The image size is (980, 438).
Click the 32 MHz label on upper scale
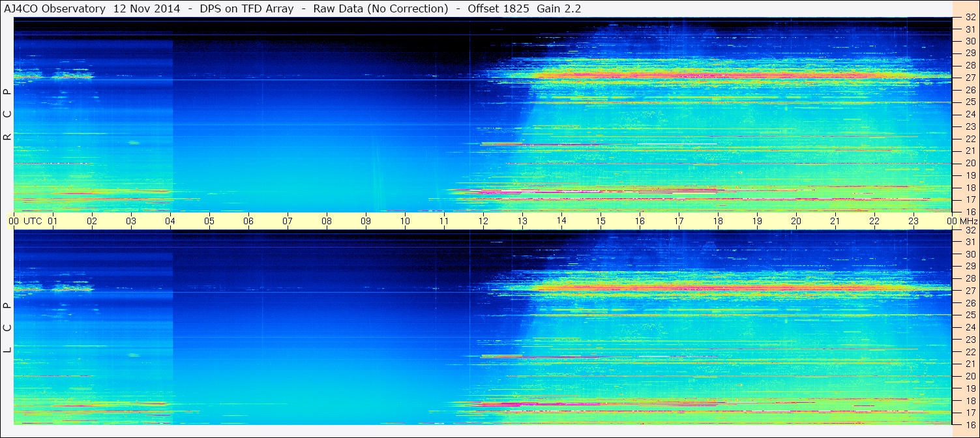pos(970,18)
